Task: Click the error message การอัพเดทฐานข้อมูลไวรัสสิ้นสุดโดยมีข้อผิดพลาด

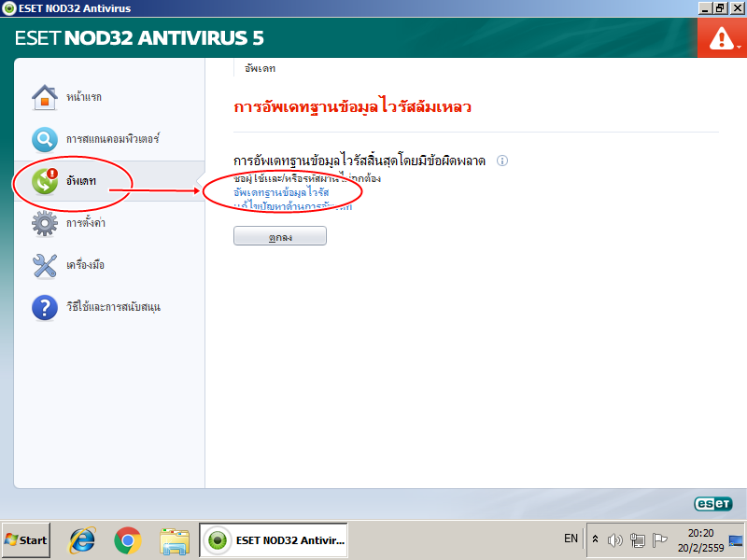Action: (359, 161)
